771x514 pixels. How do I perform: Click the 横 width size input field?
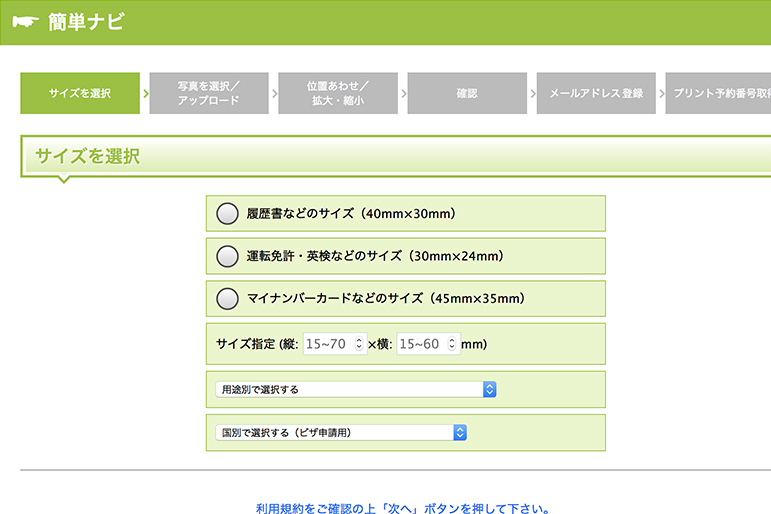tap(422, 344)
